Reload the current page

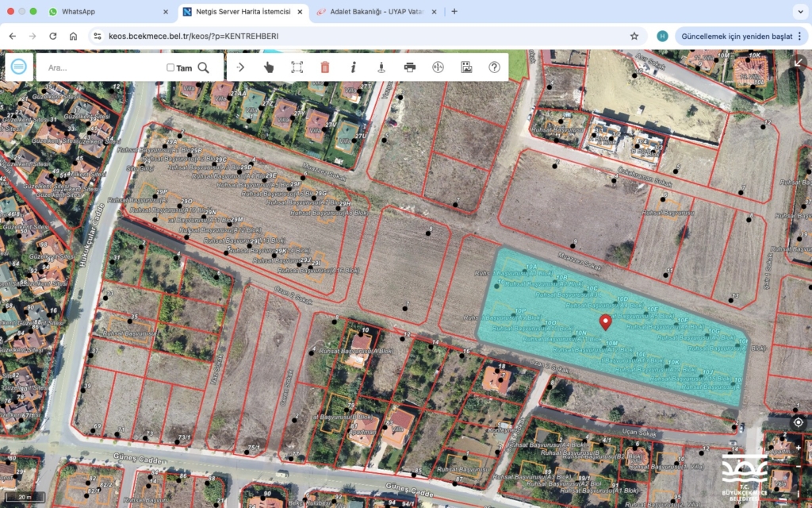pos(53,37)
